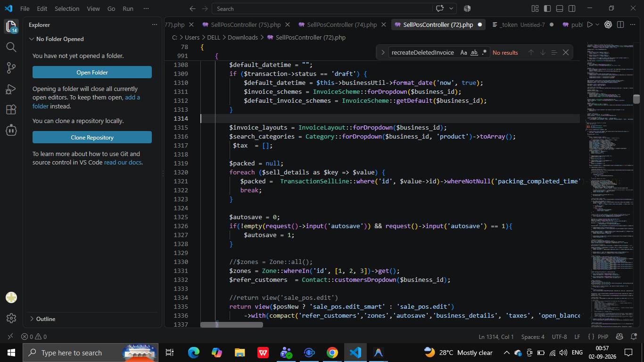
Task: Toggle Use Regular Expression in Find widget
Action: point(484,52)
